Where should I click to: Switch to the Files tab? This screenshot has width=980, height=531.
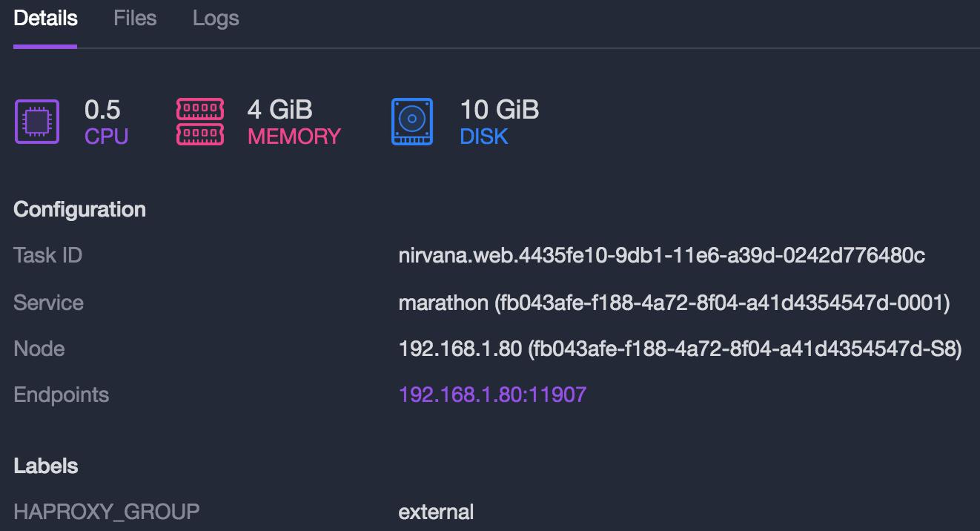tap(135, 19)
